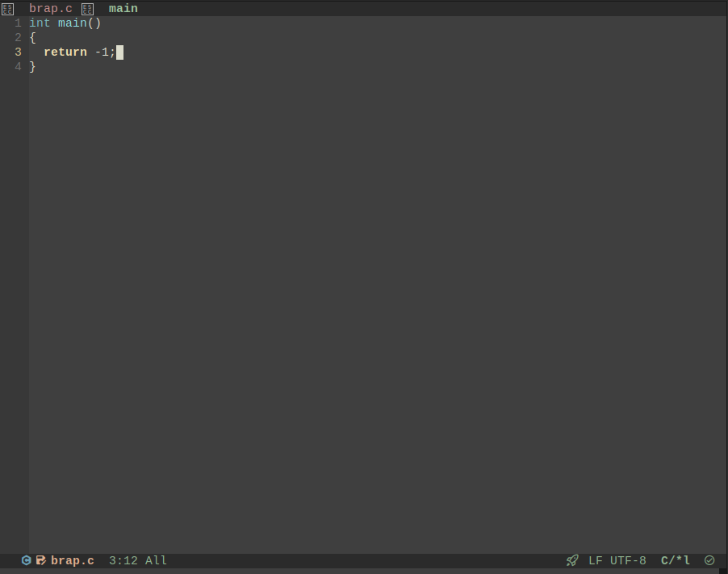This screenshot has height=574, width=728.
Task: Click line number 2 in the gutter
Action: 18,38
